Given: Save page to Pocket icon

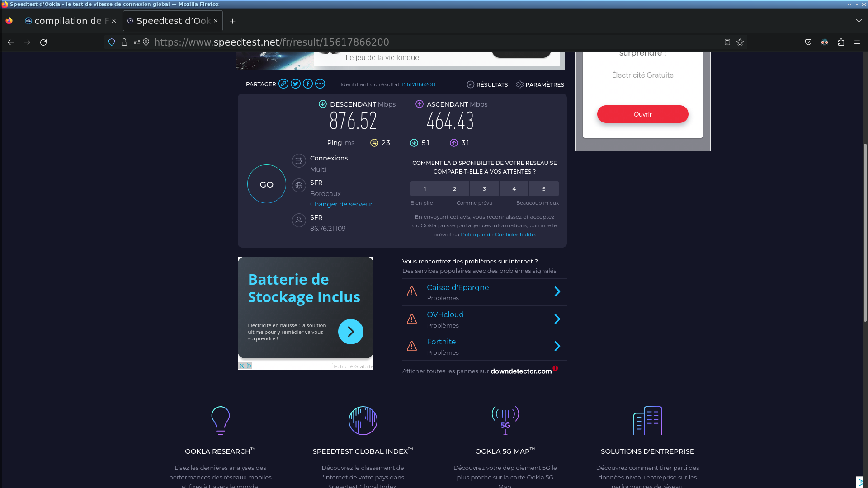Looking at the screenshot, I should [808, 42].
